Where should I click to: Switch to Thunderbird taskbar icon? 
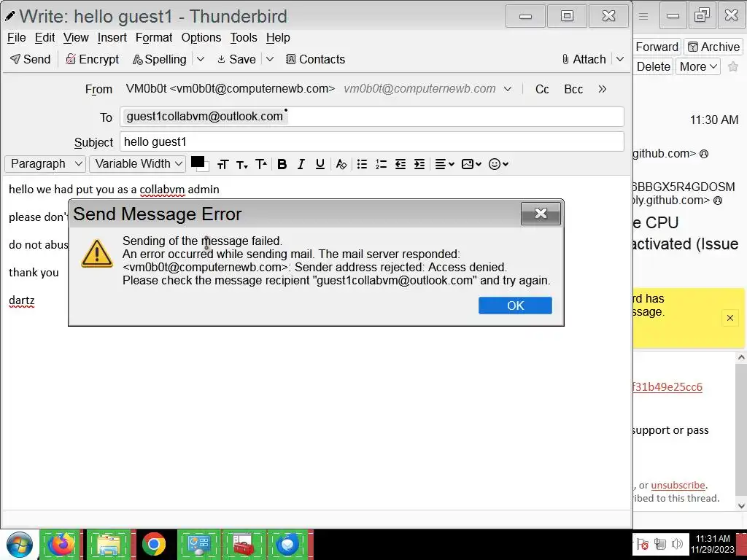289,544
